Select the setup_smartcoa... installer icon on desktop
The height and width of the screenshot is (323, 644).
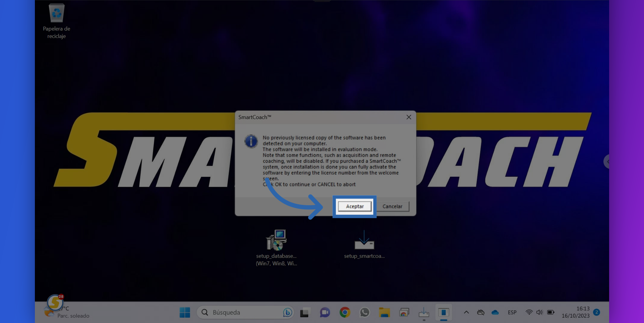364,245
